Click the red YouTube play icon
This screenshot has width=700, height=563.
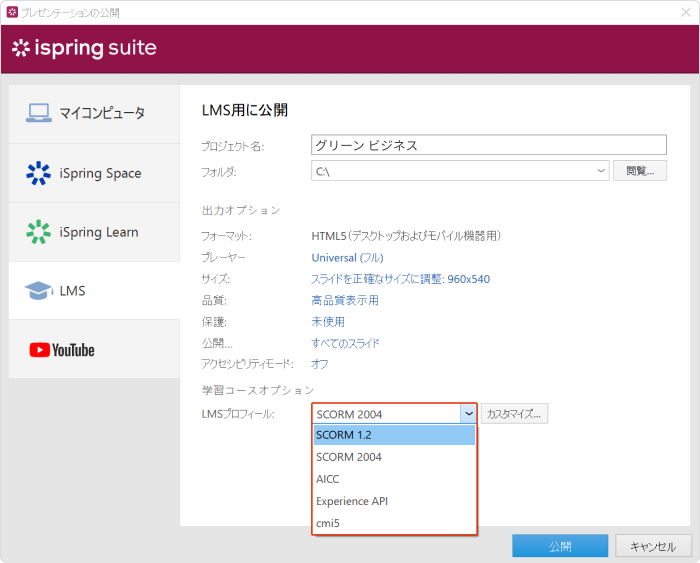pos(39,350)
